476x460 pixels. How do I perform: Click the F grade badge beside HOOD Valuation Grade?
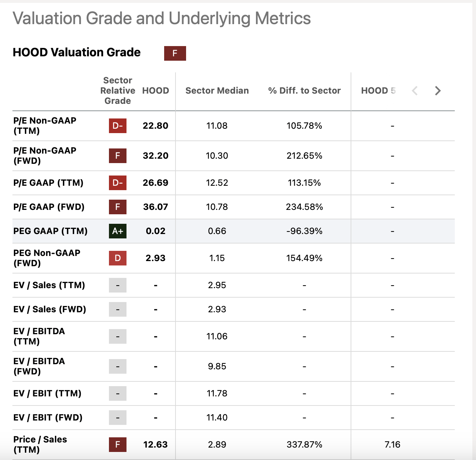(175, 53)
